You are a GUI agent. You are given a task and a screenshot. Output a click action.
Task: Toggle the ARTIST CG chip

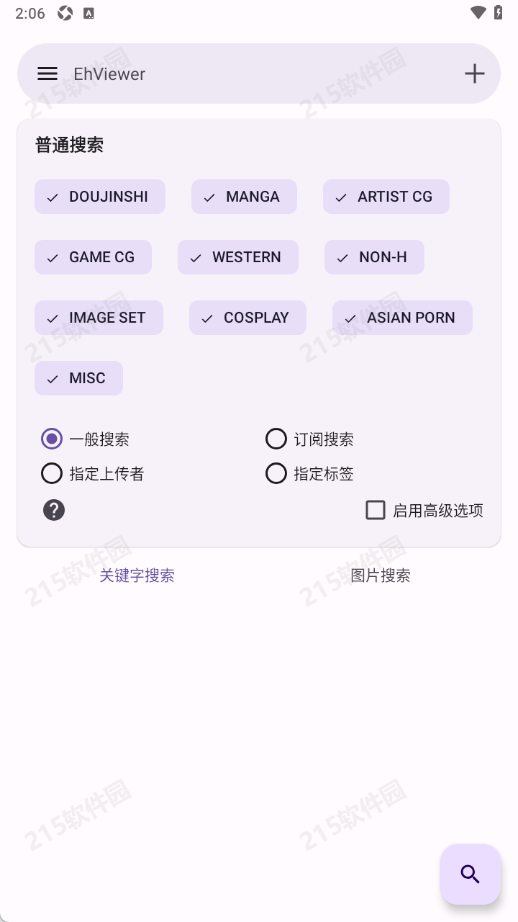(386, 196)
